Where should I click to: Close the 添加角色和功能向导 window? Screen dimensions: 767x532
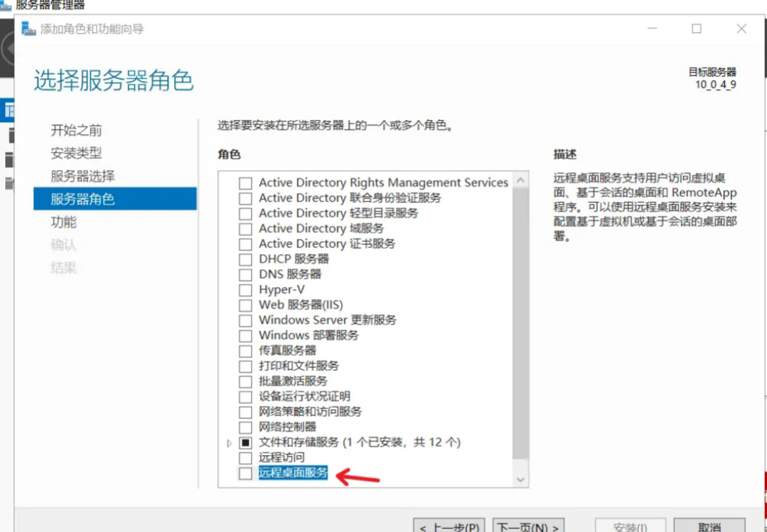point(742,29)
